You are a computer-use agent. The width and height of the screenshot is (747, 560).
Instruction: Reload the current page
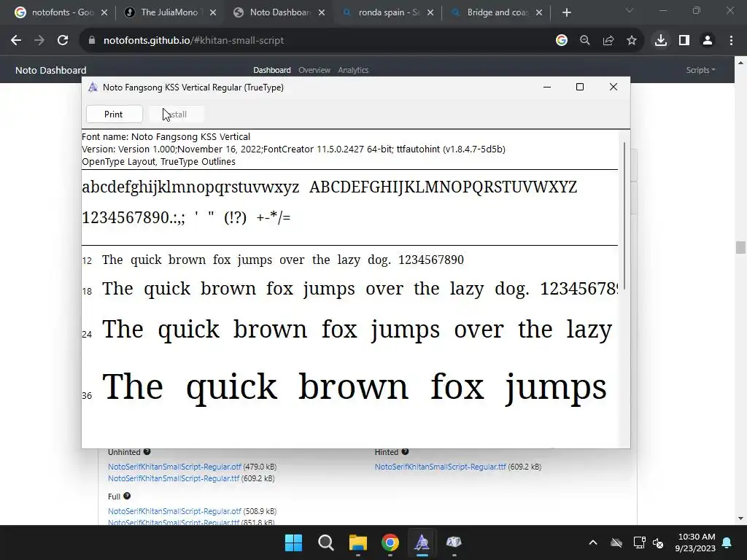tap(63, 41)
